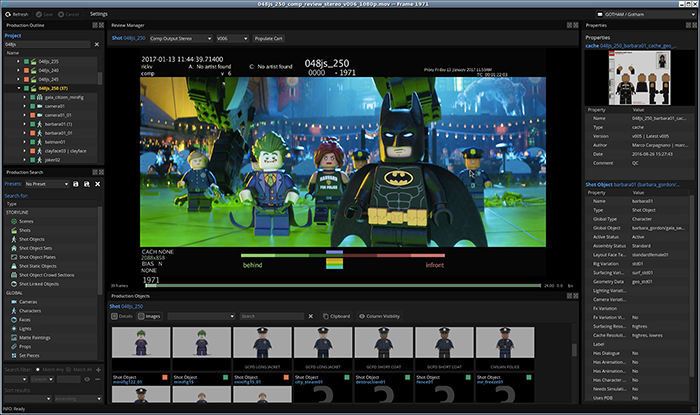
Task: Expand the camera01 node
Action: (x=25, y=106)
